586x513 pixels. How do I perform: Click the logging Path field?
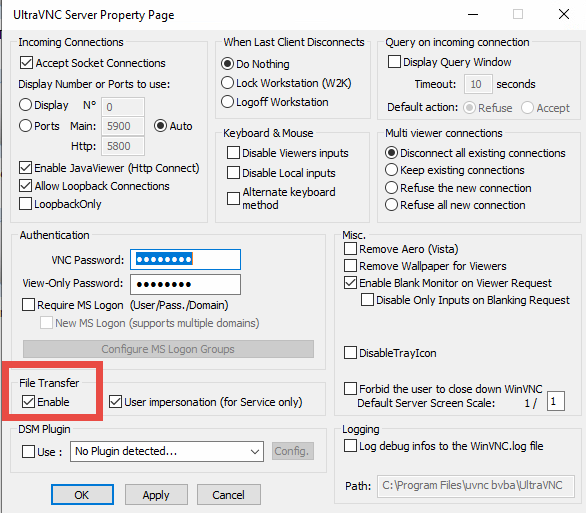[x=476, y=486]
